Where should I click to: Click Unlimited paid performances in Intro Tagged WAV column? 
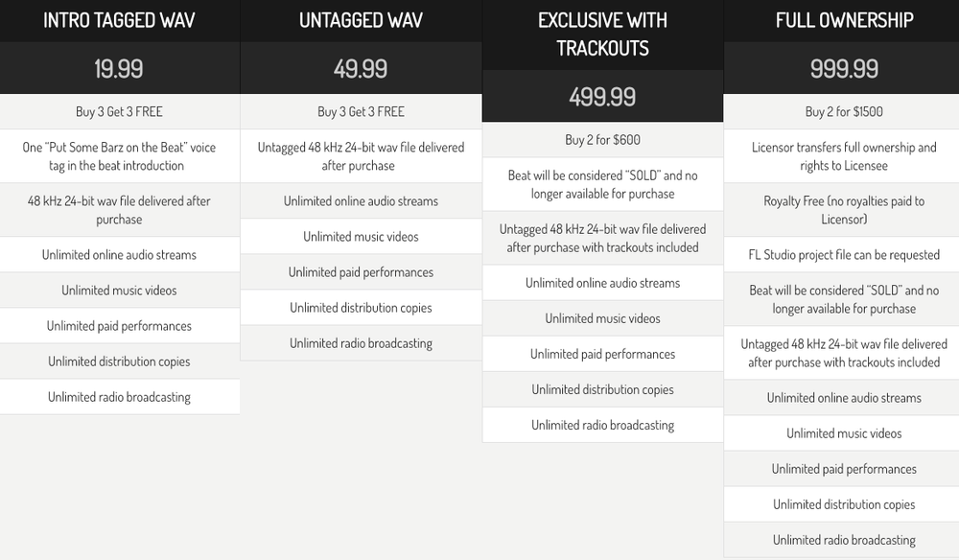[119, 326]
